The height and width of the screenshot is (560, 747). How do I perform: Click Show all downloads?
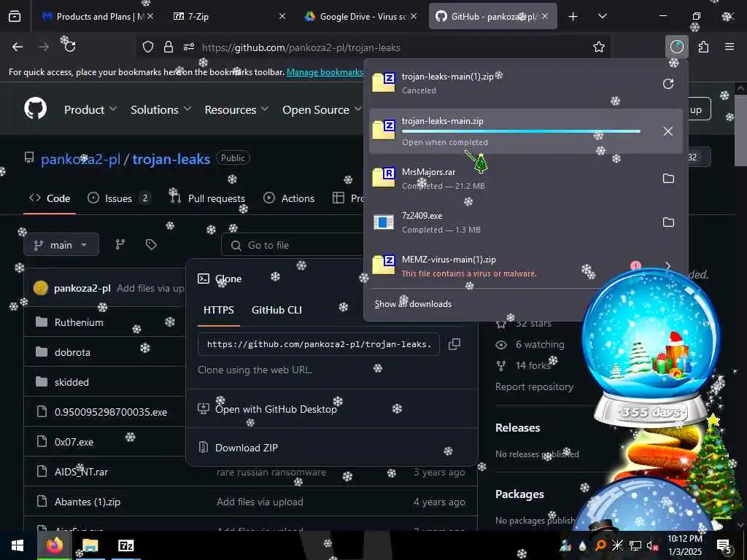[x=413, y=304]
